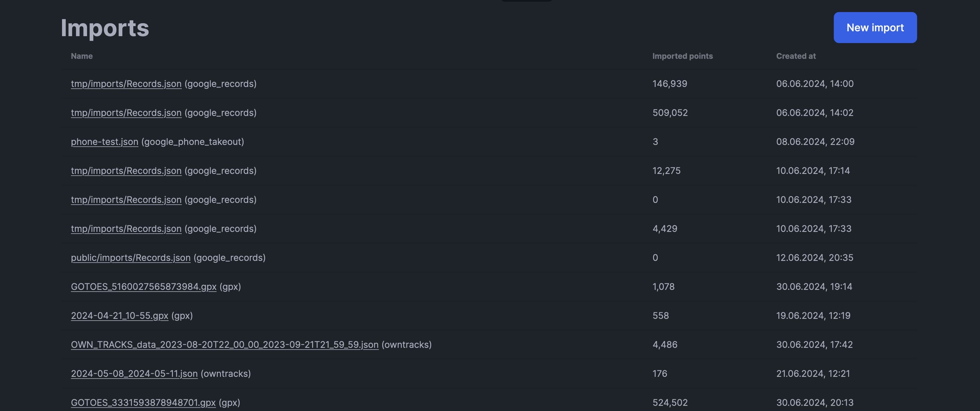Image resolution: width=980 pixels, height=411 pixels.
Task: Open the 2024-04-21_10-55.gpx import
Action: (119, 316)
